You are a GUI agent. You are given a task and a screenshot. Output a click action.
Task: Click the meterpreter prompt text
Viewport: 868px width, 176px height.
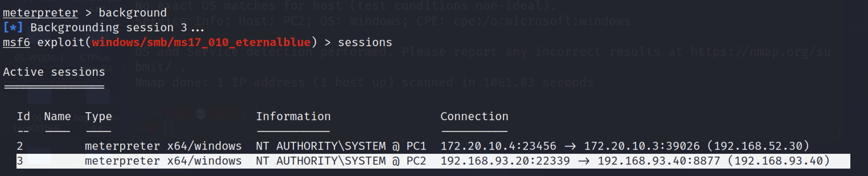click(40, 13)
